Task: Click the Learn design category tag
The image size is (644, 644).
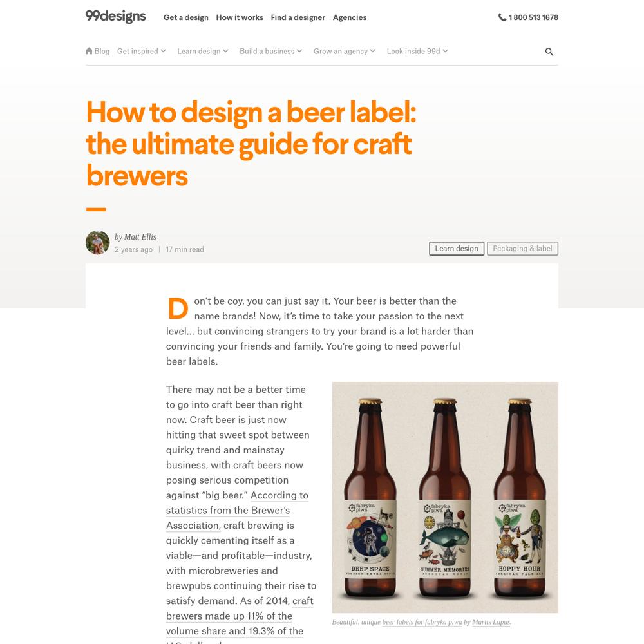Action: [x=457, y=249]
